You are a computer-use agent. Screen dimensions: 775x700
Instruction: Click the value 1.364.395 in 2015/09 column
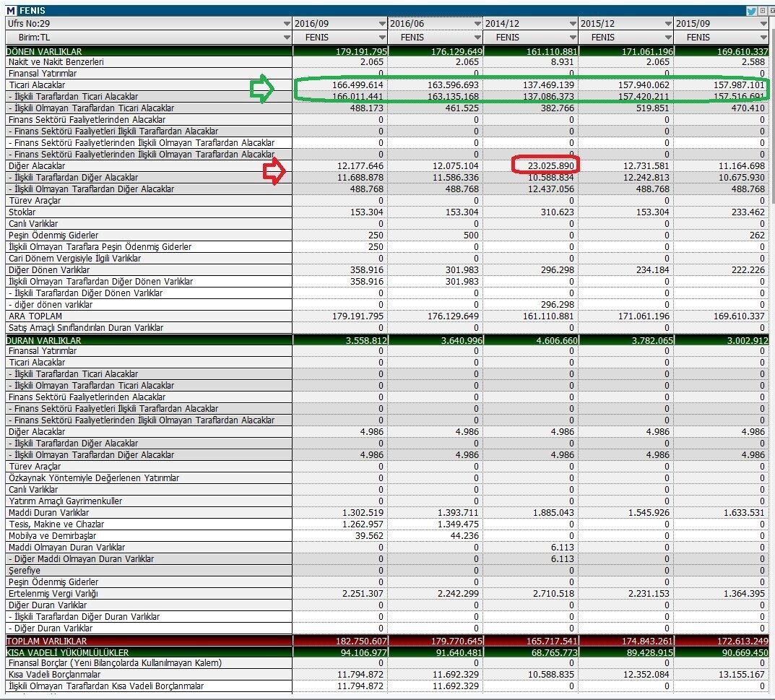pyautogui.click(x=744, y=594)
